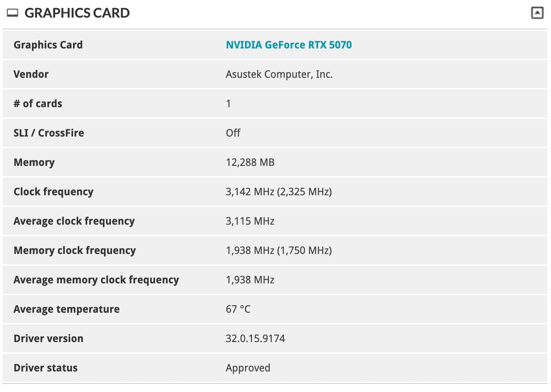
Task: Open the NVIDIA GeForce RTX 5070 link
Action: [x=289, y=45]
